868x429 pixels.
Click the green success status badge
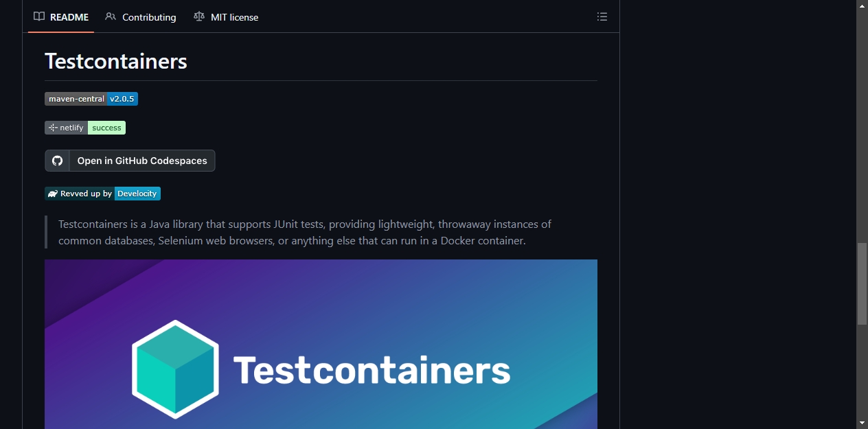pyautogui.click(x=106, y=128)
